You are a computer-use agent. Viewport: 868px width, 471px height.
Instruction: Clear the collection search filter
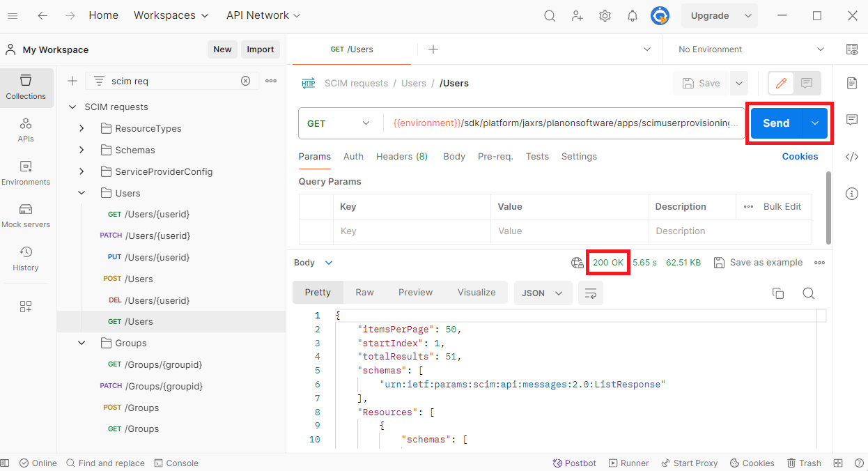tap(245, 81)
